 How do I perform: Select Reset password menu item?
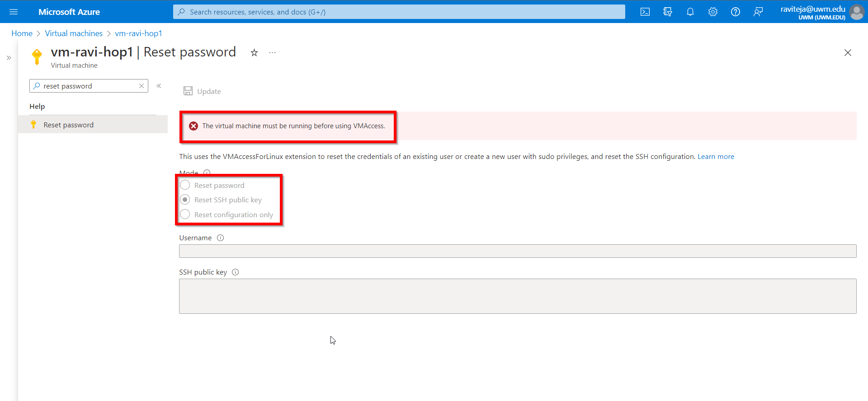(93, 125)
